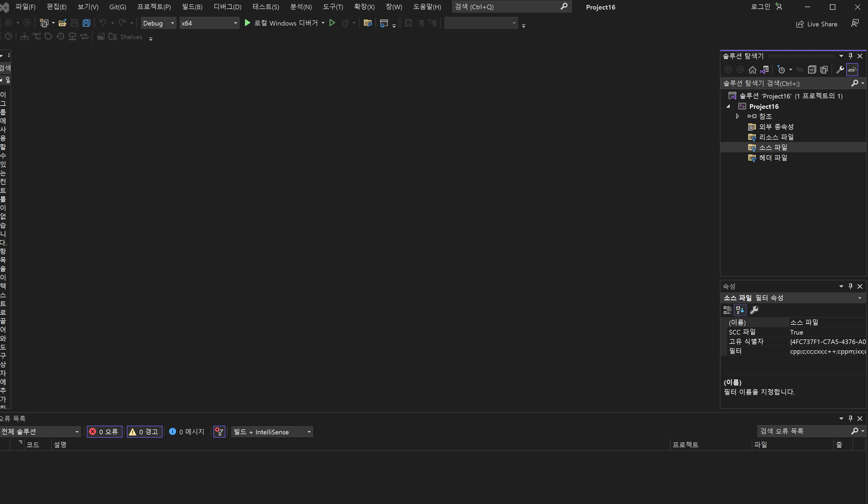Open project properties via wrench icon in Solution Explorer
868x504 pixels.
[840, 70]
